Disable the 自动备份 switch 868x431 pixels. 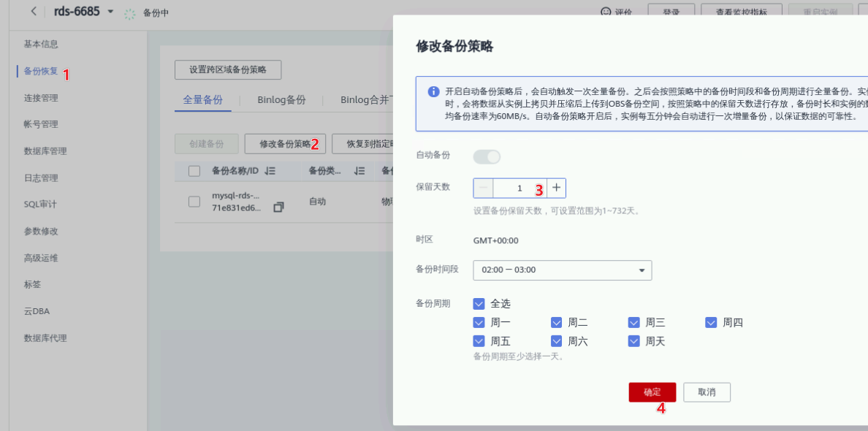pos(487,156)
